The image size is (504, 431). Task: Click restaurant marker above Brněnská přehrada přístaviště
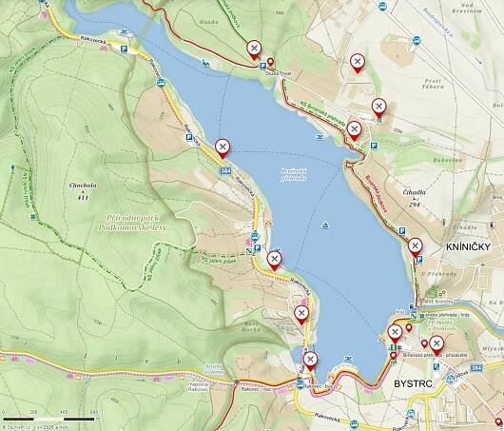pyautogui.click(x=436, y=344)
